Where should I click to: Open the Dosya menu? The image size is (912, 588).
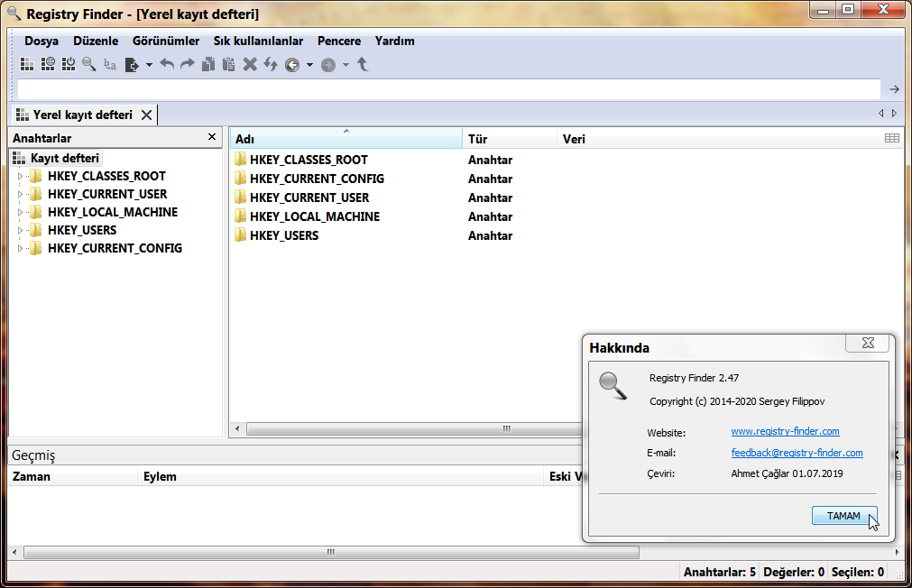[x=41, y=41]
